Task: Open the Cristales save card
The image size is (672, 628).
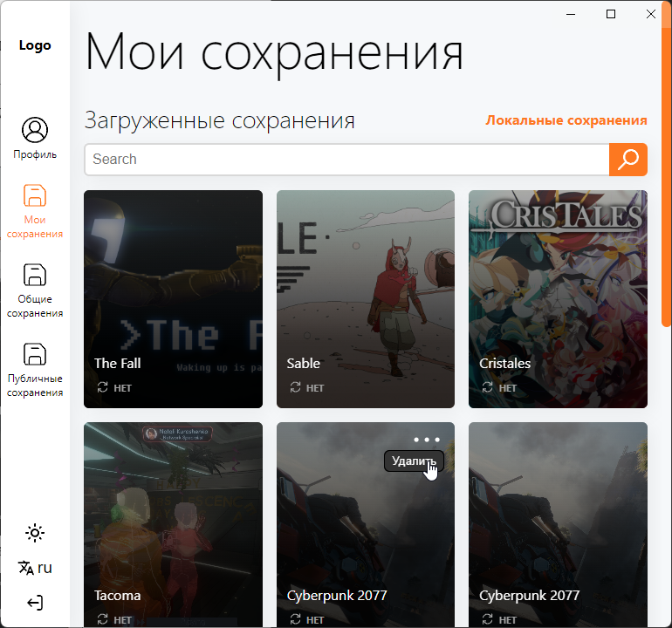Action: [558, 299]
